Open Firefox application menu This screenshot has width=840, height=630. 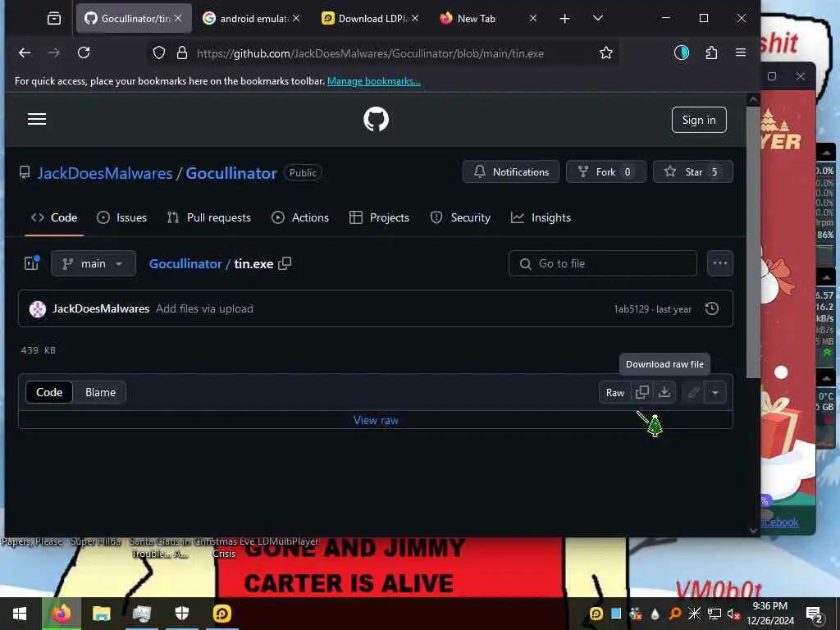(x=741, y=52)
